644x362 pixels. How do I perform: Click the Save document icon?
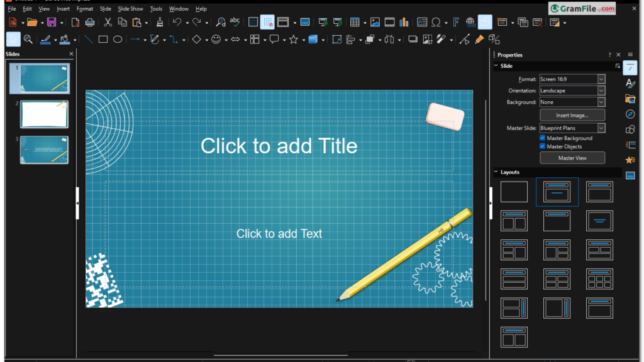pyautogui.click(x=51, y=23)
